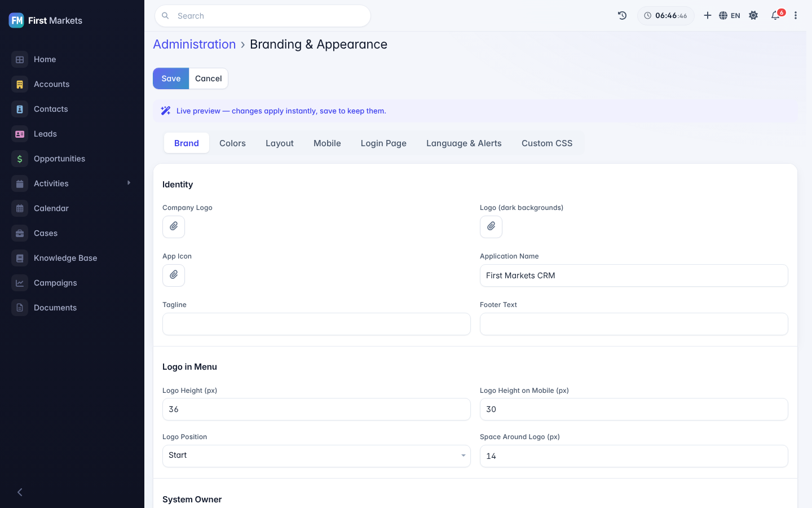Go to Cases

point(72,233)
